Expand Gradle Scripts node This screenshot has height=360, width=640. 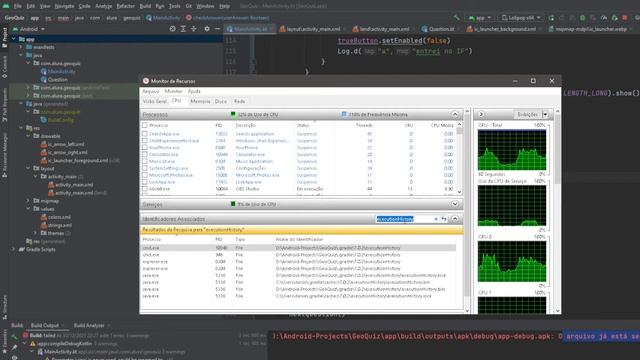click(14, 249)
